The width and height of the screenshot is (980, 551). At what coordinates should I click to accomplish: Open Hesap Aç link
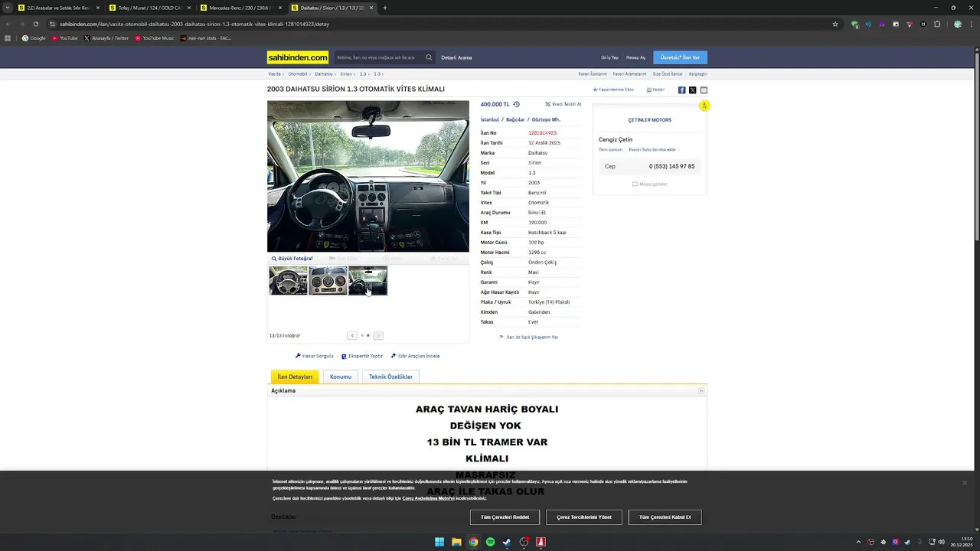[635, 57]
